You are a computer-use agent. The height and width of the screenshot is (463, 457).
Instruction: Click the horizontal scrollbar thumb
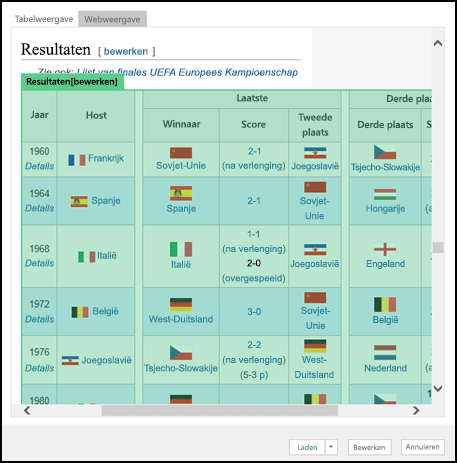coord(219,410)
